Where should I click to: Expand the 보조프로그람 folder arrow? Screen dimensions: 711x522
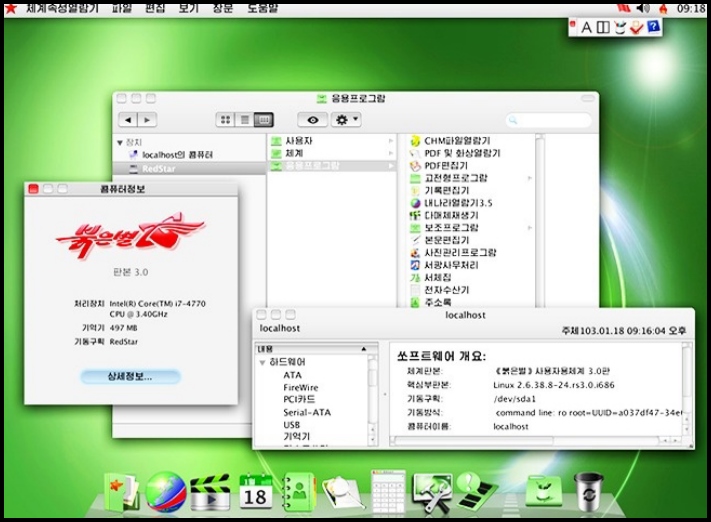pos(530,228)
